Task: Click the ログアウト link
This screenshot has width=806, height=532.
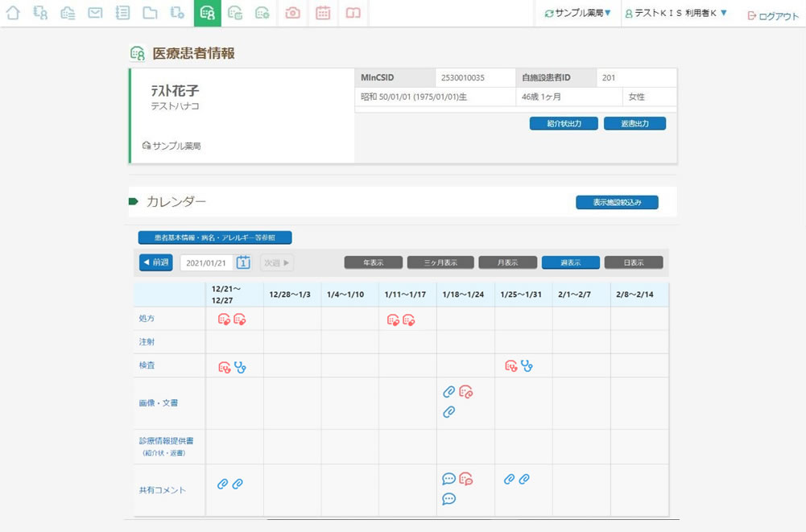Action: tap(775, 14)
